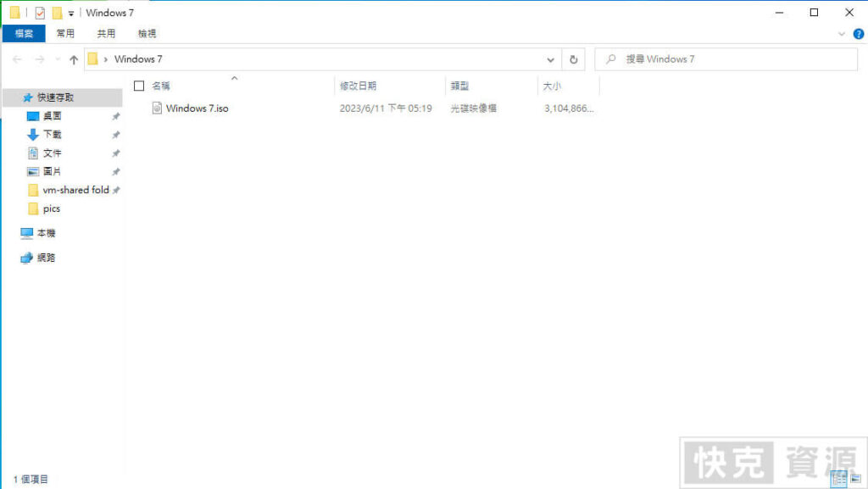Image resolution: width=868 pixels, height=489 pixels.
Task: Minimize the Windows 7 window
Action: (780, 12)
